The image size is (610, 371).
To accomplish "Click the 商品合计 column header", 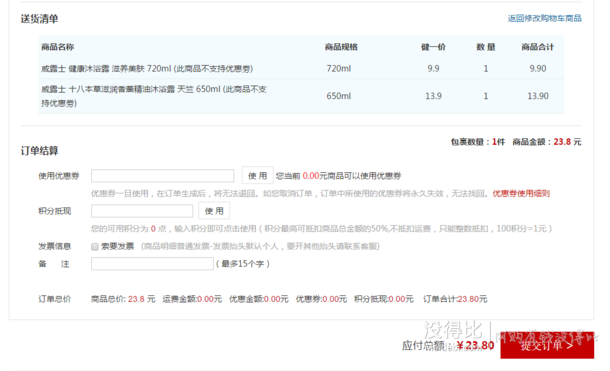I will (538, 47).
